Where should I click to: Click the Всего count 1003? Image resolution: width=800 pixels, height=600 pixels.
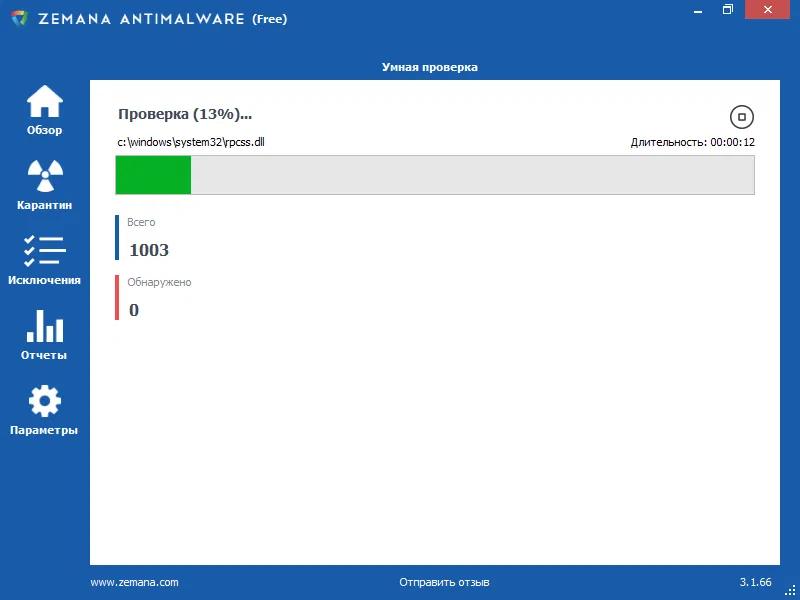149,250
